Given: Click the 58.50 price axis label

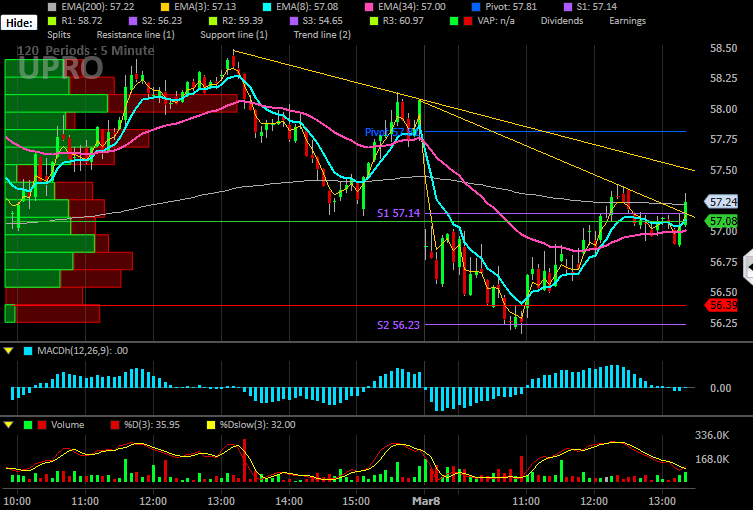Looking at the screenshot, I should pyautogui.click(x=724, y=48).
